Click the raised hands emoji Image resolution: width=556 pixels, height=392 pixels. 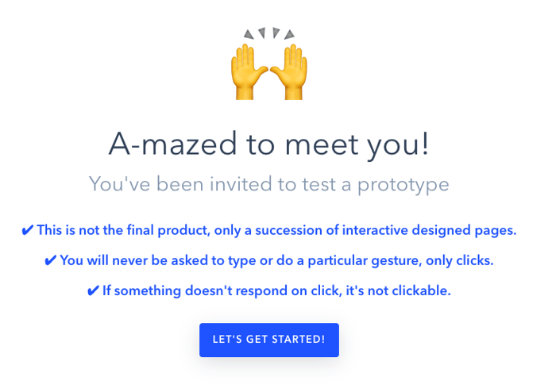[268, 70]
